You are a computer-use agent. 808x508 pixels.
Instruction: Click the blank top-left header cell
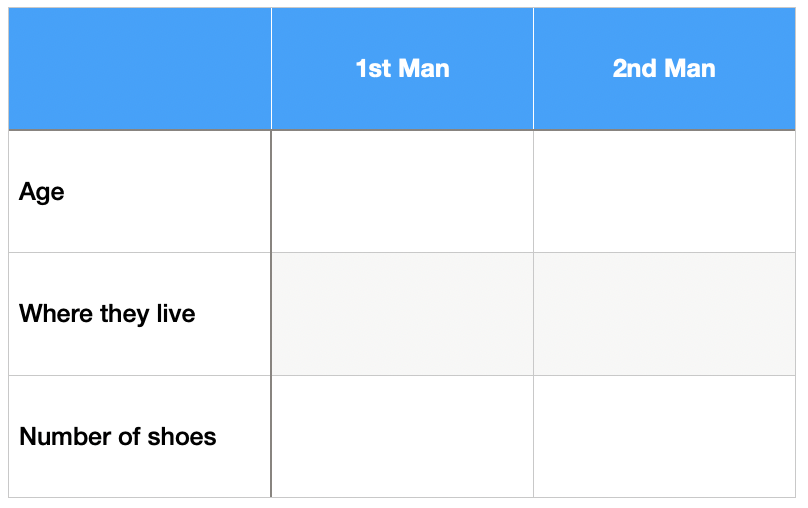pyautogui.click(x=140, y=69)
